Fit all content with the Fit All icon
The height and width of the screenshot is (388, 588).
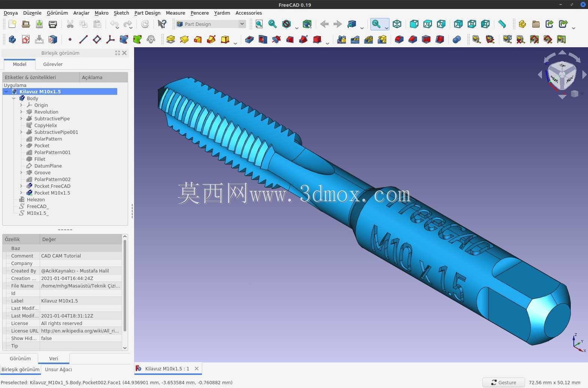coord(259,24)
